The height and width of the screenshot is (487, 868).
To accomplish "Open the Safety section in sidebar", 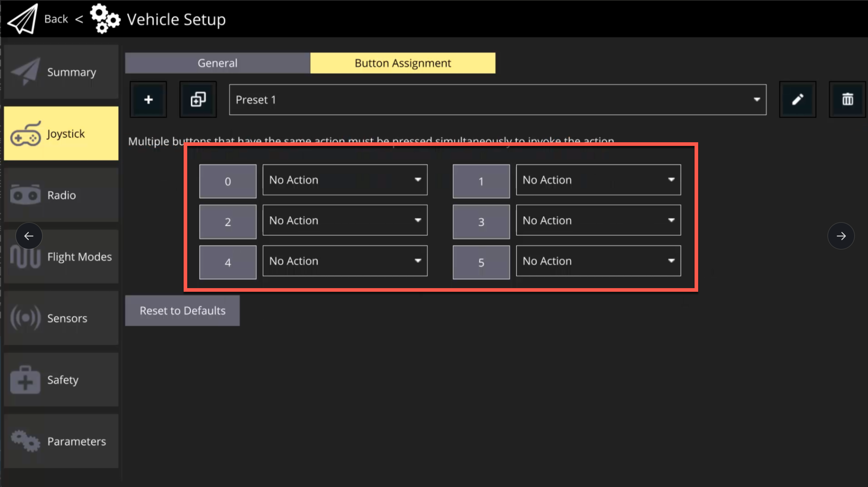I will 61,380.
